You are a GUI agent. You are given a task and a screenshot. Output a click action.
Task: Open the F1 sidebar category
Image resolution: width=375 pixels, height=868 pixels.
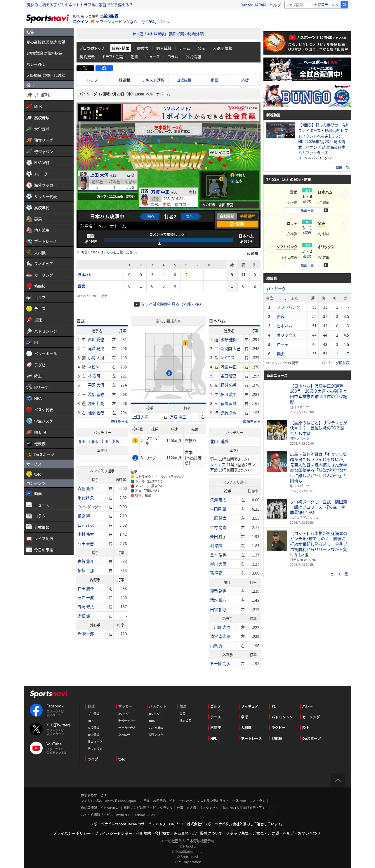48,342
